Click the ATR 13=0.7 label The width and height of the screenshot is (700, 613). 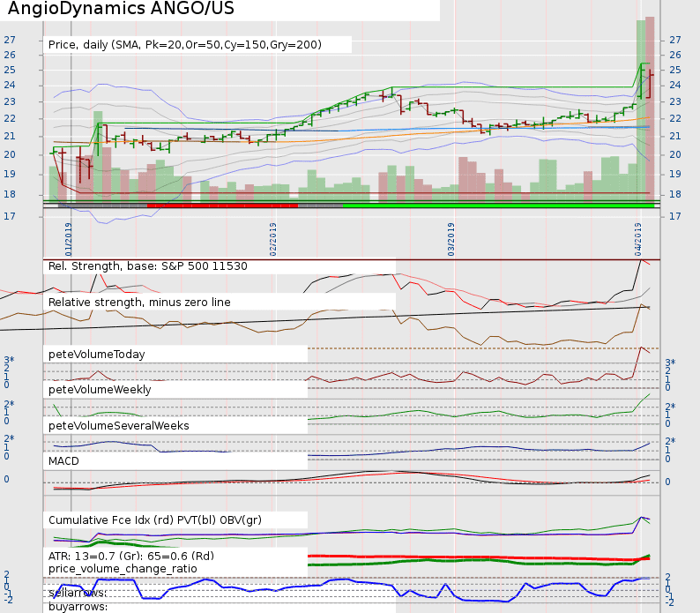tap(131, 556)
